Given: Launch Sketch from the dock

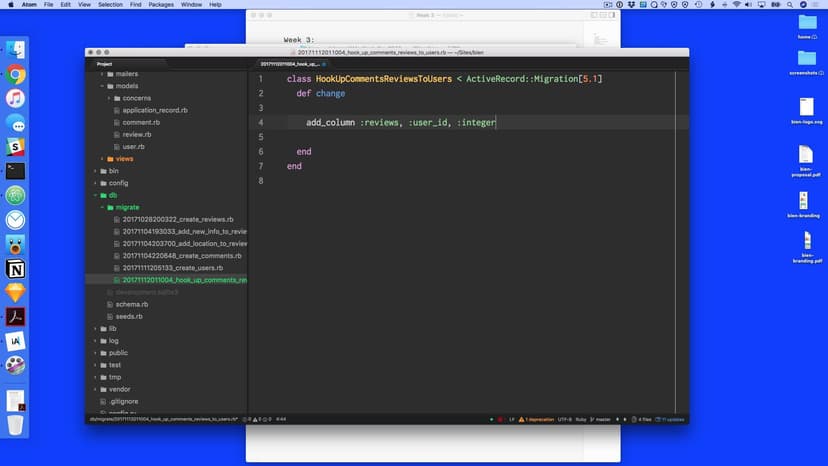Looking at the screenshot, I should [x=16, y=293].
